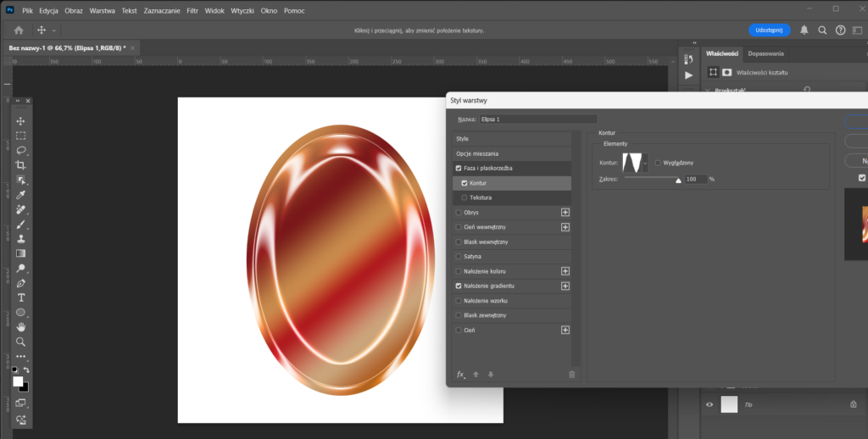The image size is (868, 439).
Task: Add another Obrys effect with plus
Action: coord(565,213)
